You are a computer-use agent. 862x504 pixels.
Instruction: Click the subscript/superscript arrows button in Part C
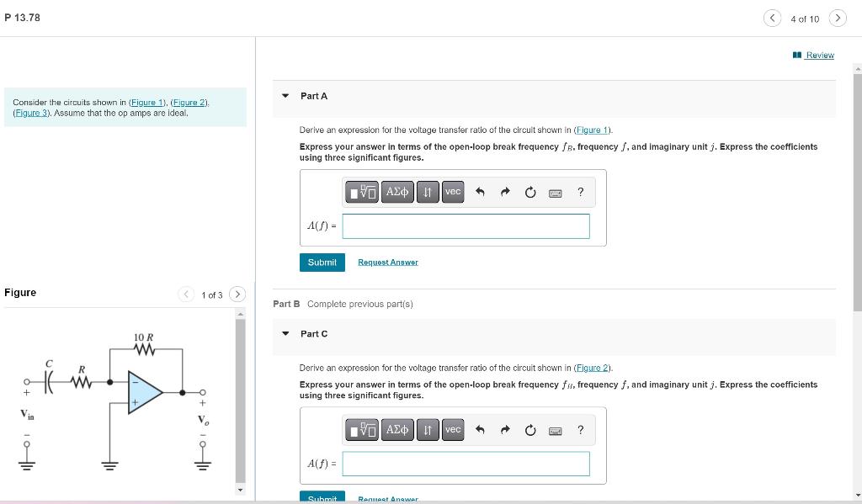428,430
